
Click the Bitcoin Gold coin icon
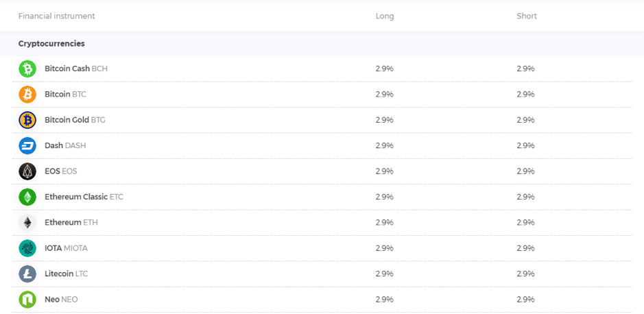(x=27, y=120)
